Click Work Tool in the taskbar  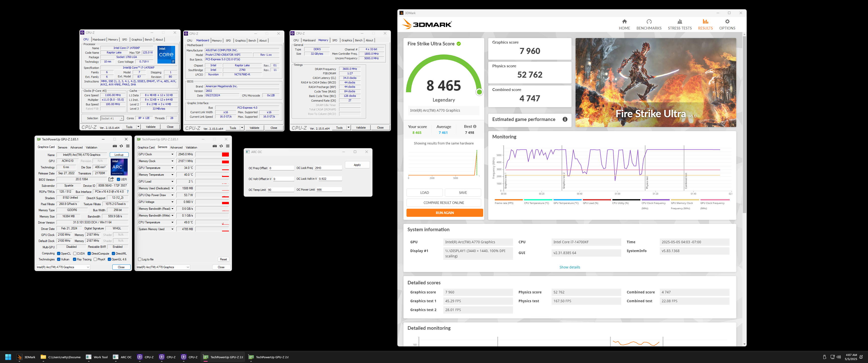pyautogui.click(x=97, y=357)
